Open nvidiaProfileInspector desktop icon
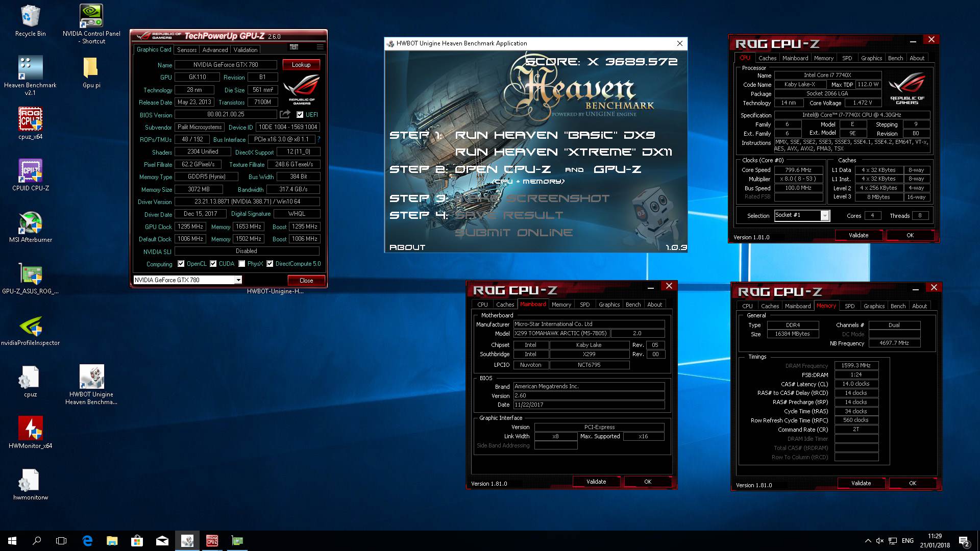 31,330
